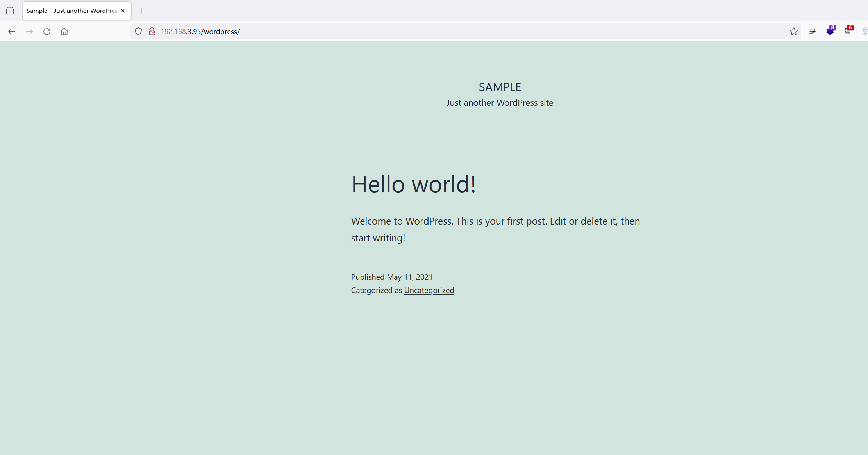Open the light-blue figure extension icon

coord(864,32)
